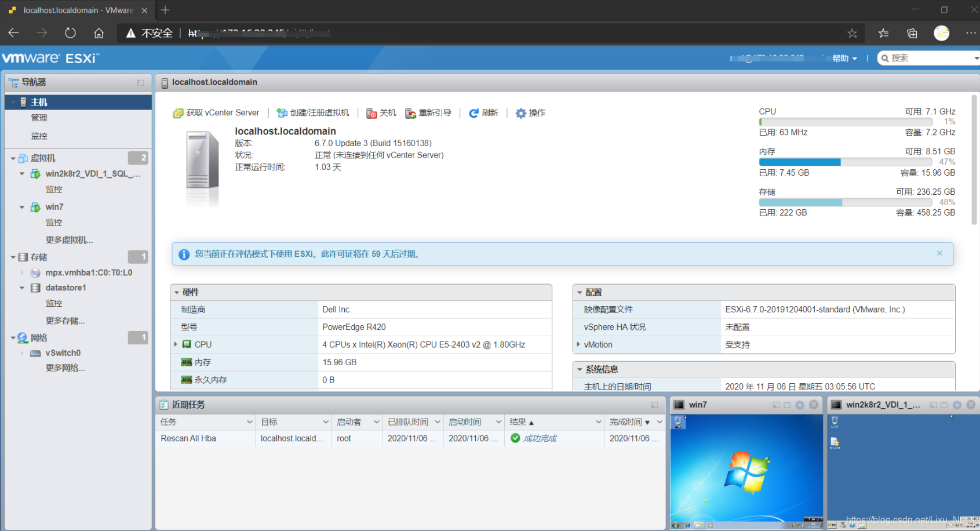Click the Rescan All Hba task row

pyautogui.click(x=410, y=438)
